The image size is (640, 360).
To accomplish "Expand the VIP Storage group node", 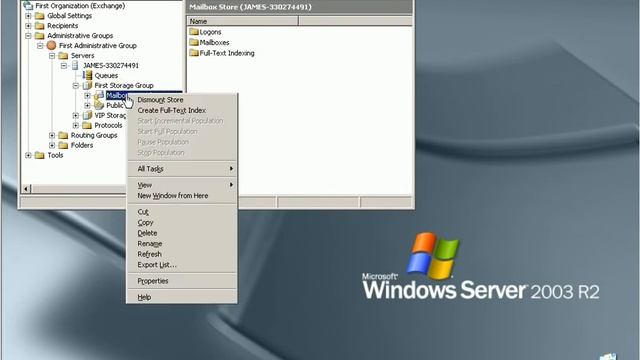I will (76, 116).
